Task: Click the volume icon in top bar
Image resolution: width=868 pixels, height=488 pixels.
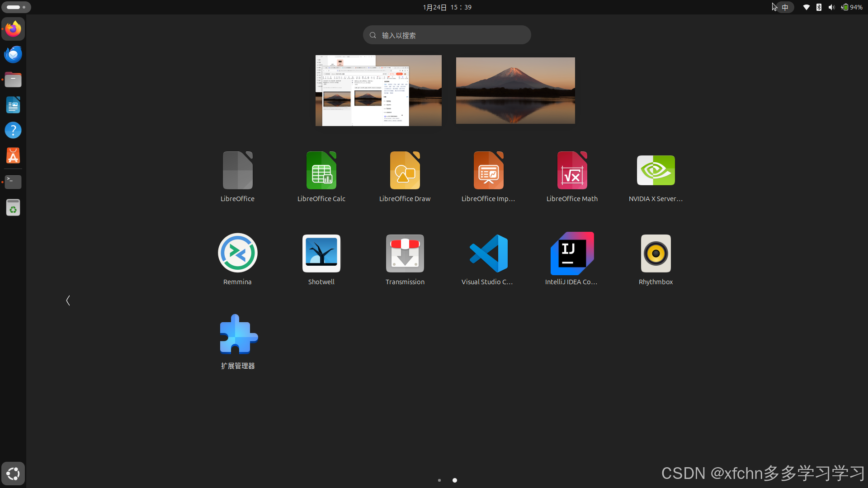Action: click(831, 7)
